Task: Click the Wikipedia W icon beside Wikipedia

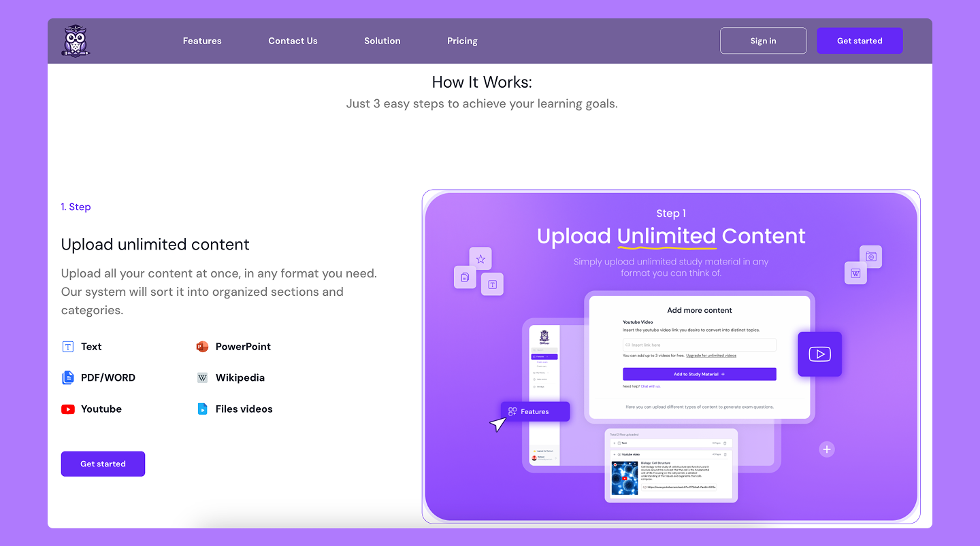Action: click(202, 377)
